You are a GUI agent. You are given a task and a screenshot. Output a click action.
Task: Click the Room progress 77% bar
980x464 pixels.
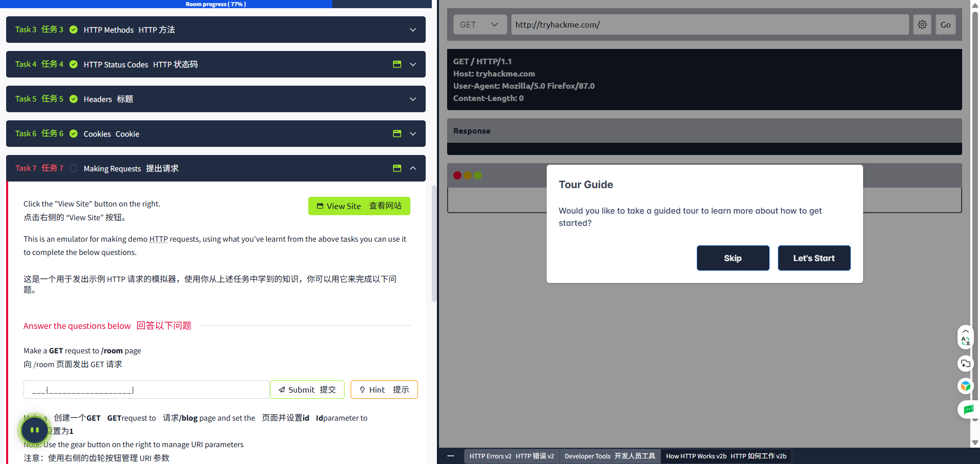pyautogui.click(x=216, y=4)
